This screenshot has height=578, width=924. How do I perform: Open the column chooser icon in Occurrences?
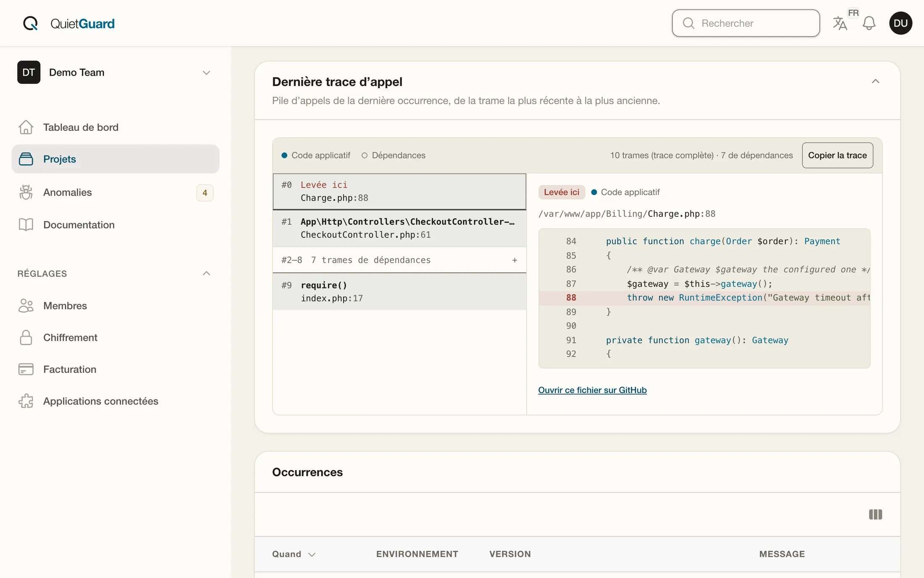875,515
